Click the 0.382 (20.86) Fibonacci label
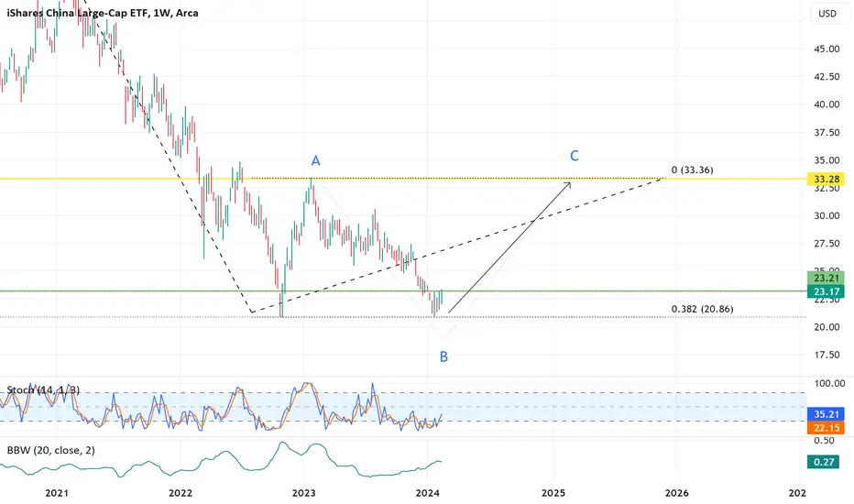Screen dimensions: 854x504 pyautogui.click(x=702, y=309)
